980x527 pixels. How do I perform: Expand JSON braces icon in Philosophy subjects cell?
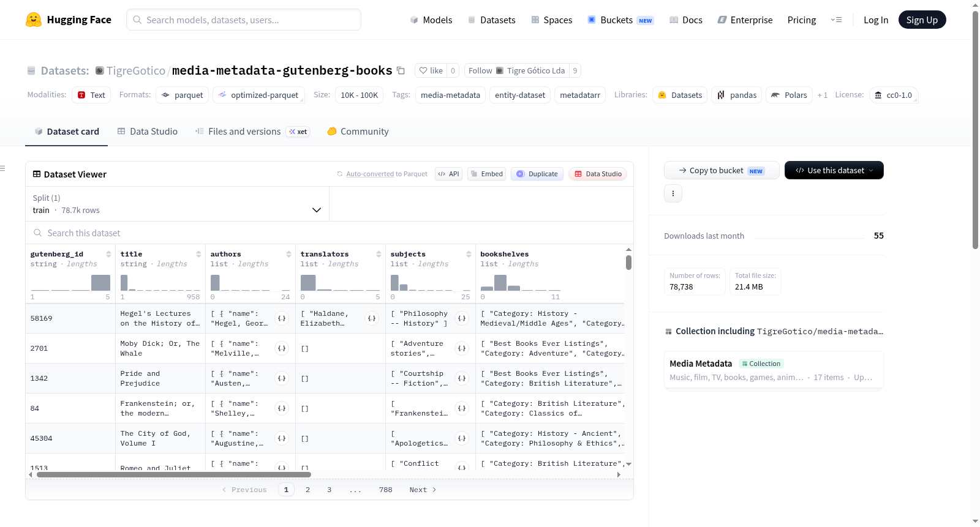click(x=462, y=318)
